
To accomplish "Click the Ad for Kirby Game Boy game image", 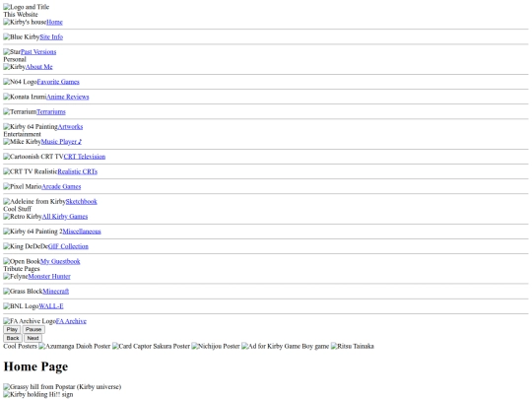I will 286,346.
